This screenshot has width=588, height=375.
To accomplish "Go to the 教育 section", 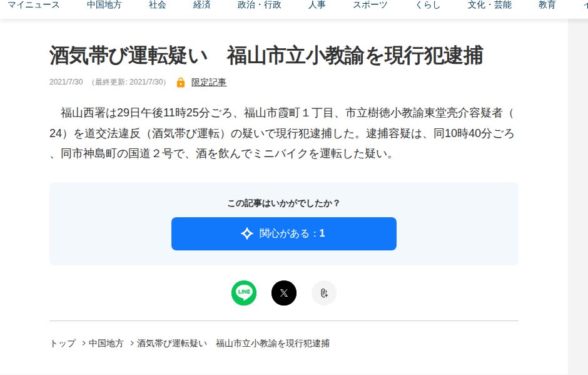I will pos(547,5).
